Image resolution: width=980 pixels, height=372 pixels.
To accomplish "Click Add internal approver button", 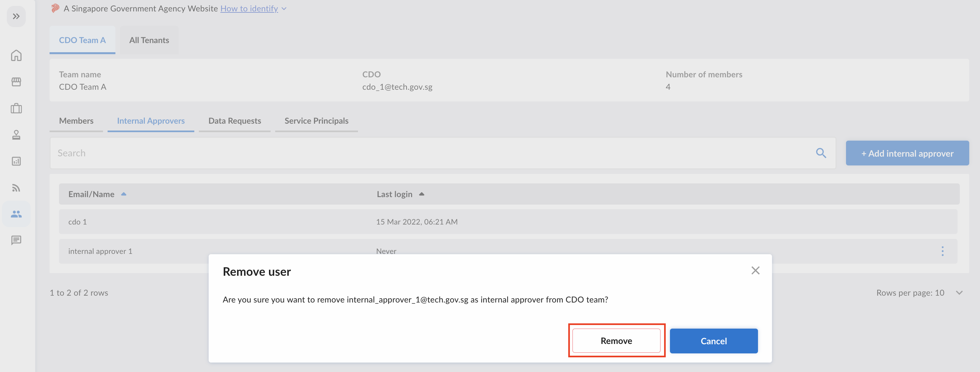I will [907, 153].
